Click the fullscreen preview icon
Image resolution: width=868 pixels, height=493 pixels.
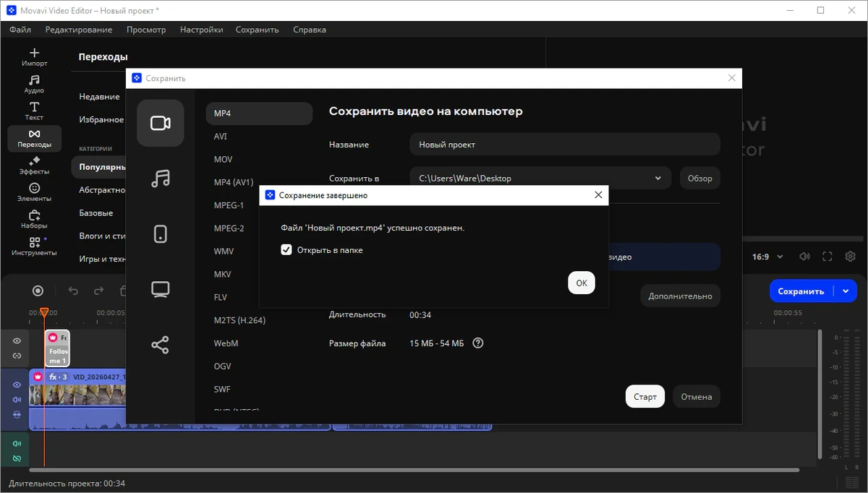pyautogui.click(x=827, y=257)
